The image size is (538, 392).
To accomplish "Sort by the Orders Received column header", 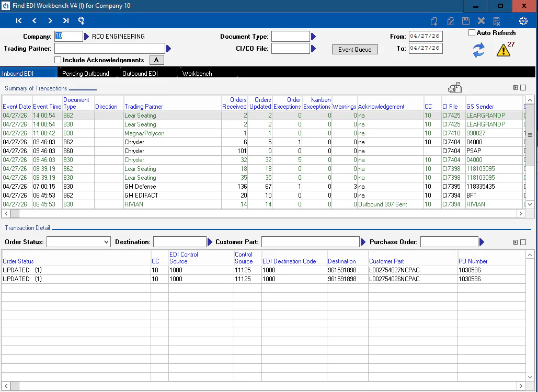I will pyautogui.click(x=234, y=103).
